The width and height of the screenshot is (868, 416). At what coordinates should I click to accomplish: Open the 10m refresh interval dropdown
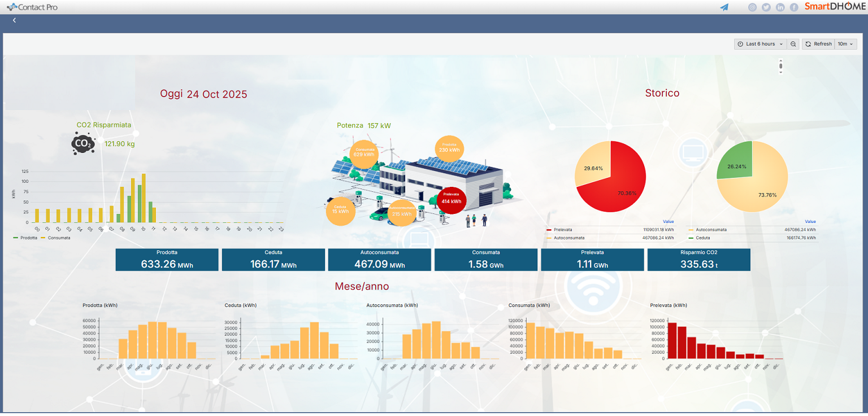click(x=845, y=43)
